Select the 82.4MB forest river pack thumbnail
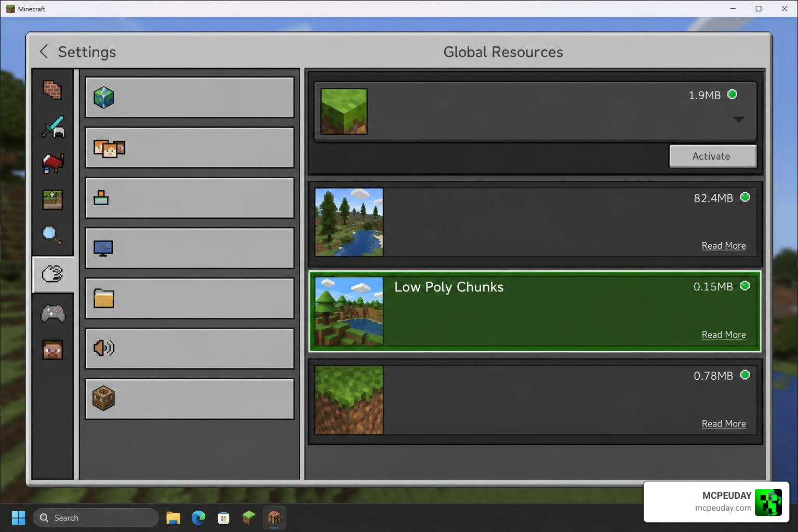The width and height of the screenshot is (798, 532). tap(349, 222)
